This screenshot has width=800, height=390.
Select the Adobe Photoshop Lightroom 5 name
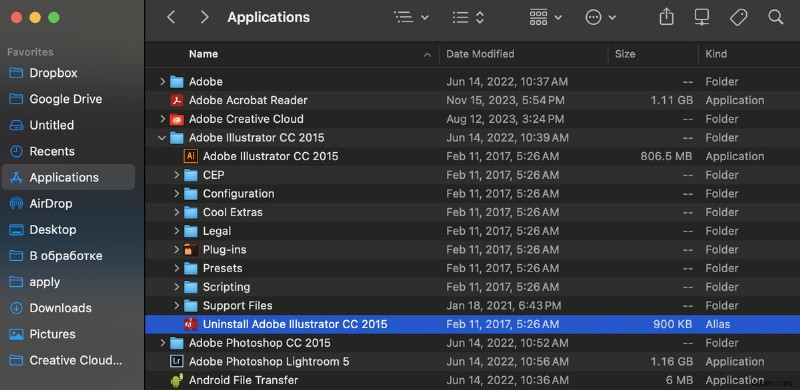269,361
